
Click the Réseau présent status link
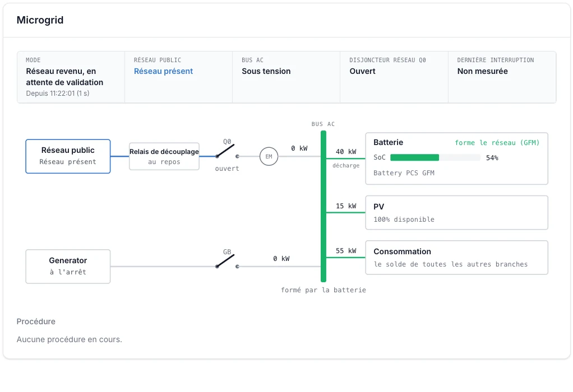(163, 71)
